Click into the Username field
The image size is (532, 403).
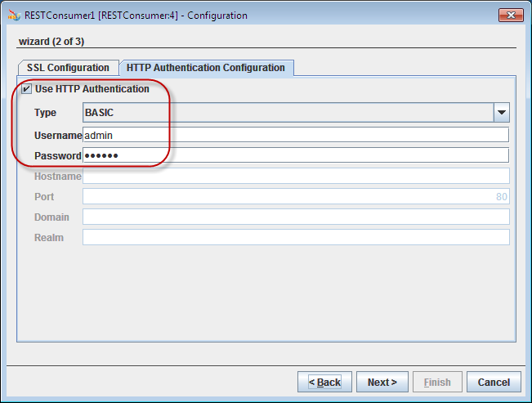click(296, 135)
